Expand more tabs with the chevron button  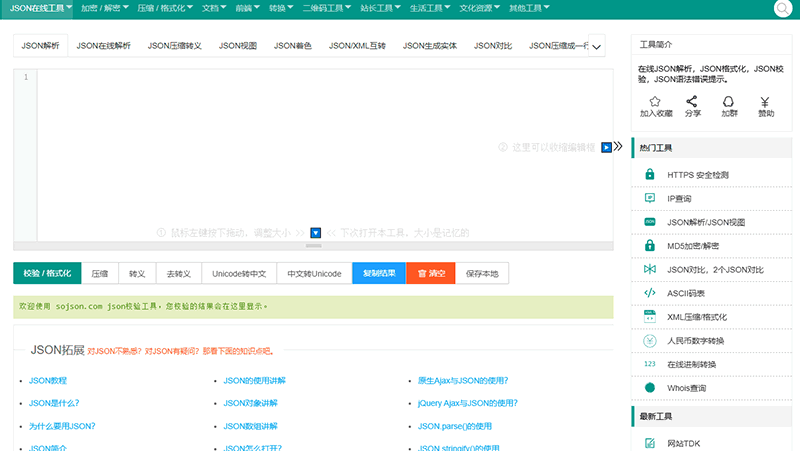tap(596, 46)
